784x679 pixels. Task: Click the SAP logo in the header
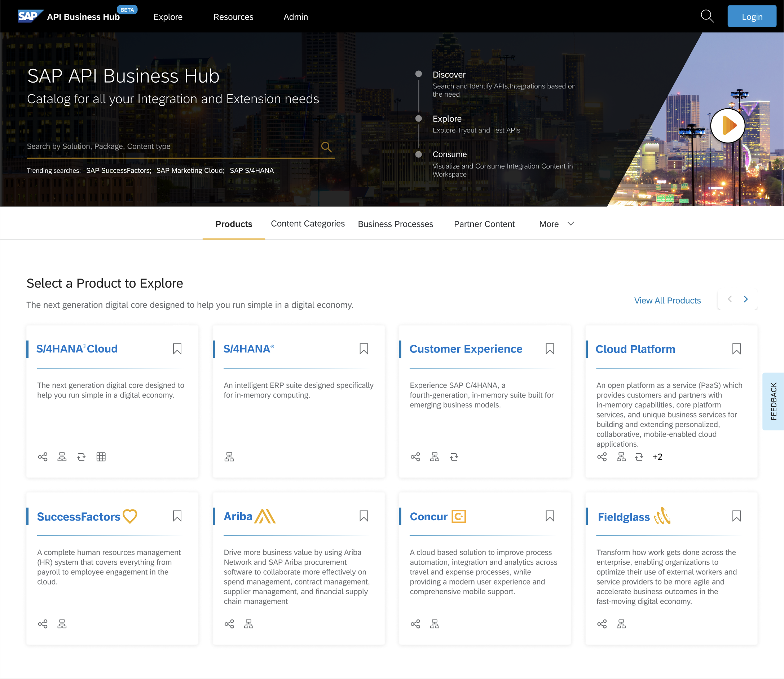point(30,16)
